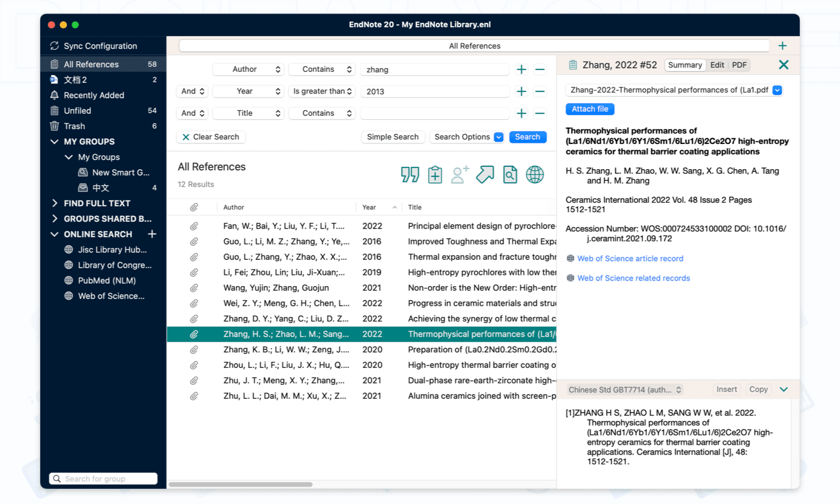Screen dimensions: 840x504
Task: Click the Share Library arrow icon
Action: pyautogui.click(x=484, y=174)
